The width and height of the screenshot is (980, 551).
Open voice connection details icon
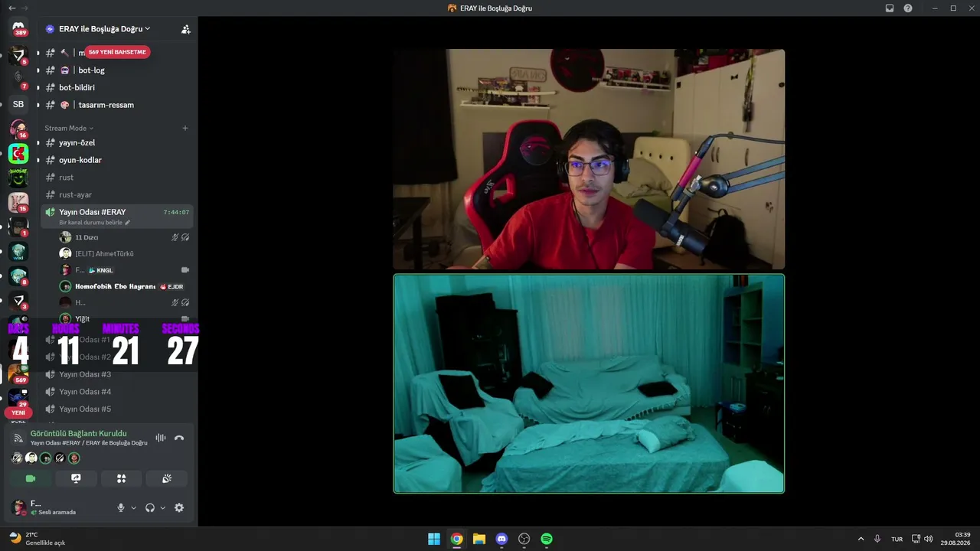pos(18,438)
